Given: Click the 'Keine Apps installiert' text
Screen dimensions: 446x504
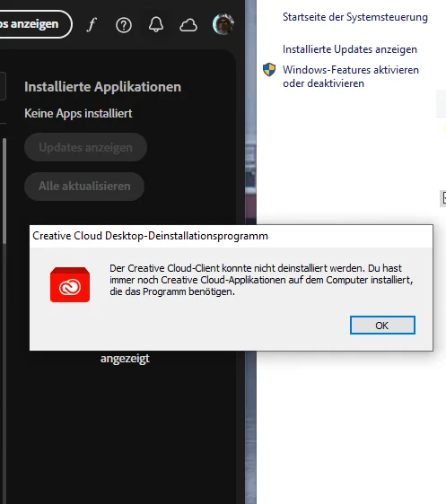Looking at the screenshot, I should [x=78, y=114].
